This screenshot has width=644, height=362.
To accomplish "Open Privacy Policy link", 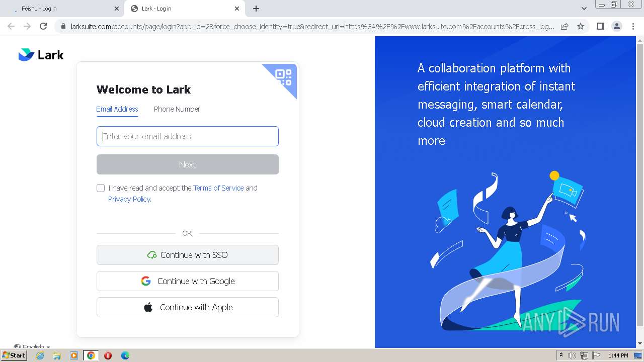I will coord(130,199).
